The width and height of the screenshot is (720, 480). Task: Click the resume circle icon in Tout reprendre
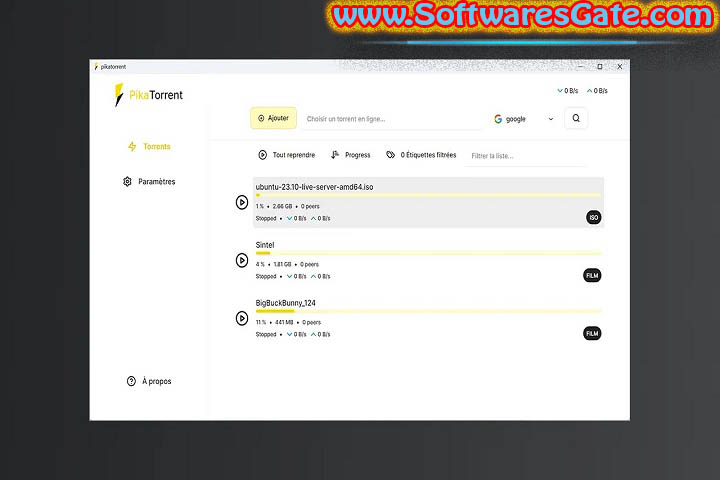263,155
